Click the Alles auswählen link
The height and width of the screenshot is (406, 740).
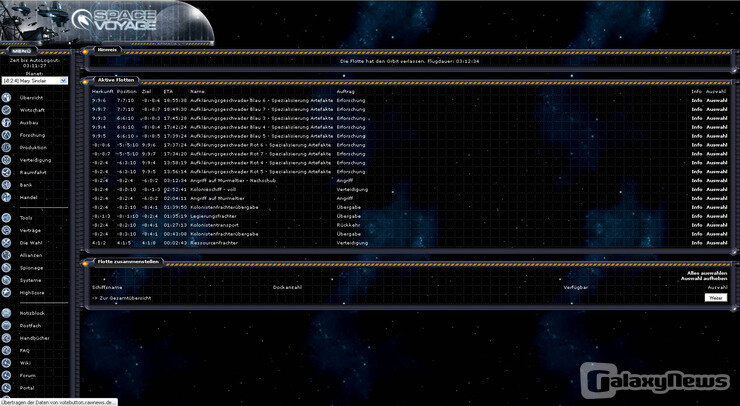click(x=707, y=273)
